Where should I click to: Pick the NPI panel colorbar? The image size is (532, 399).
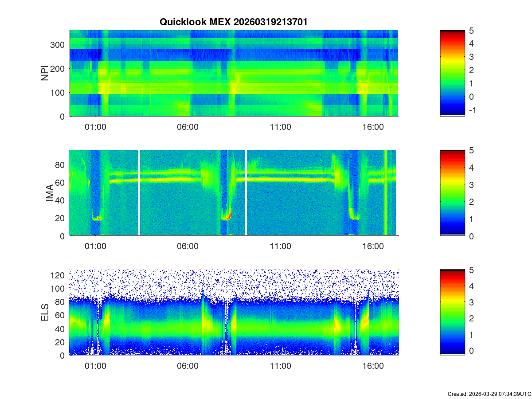pos(452,73)
